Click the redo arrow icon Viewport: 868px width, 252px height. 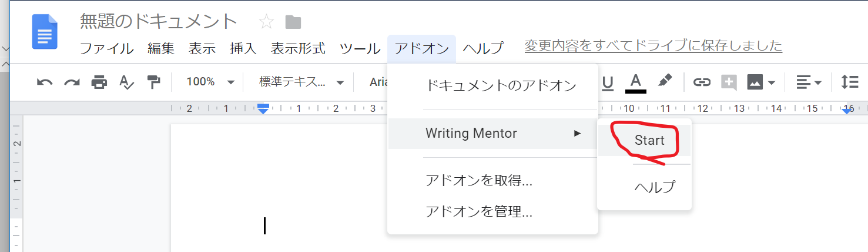(72, 82)
